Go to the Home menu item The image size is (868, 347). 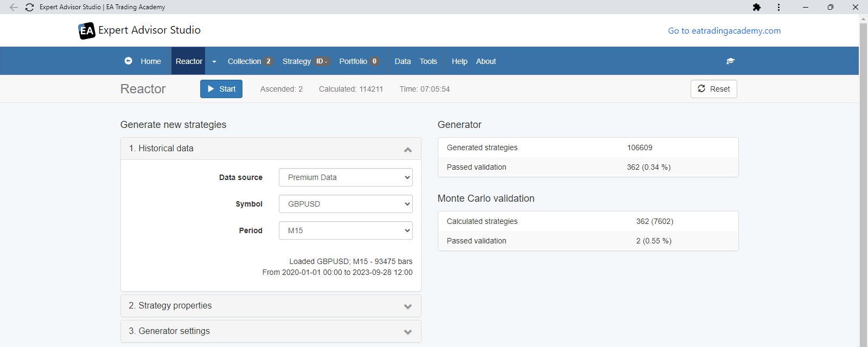151,61
